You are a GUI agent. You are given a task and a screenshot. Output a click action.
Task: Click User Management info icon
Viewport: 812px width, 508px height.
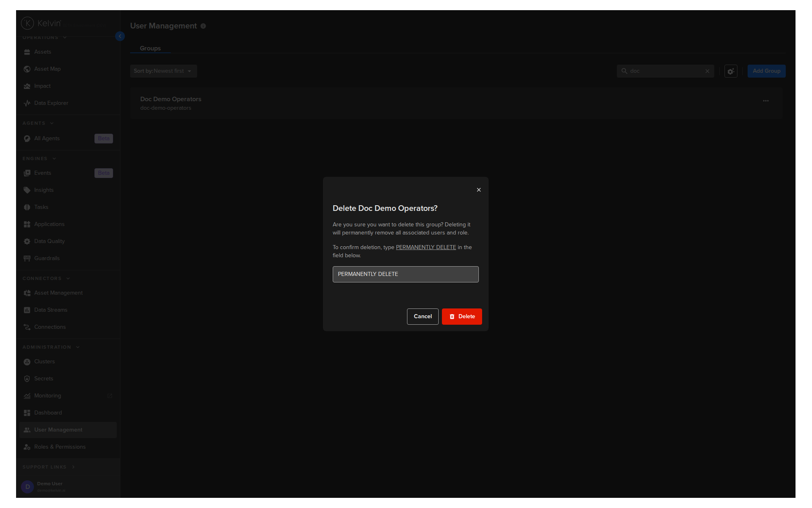pos(203,26)
